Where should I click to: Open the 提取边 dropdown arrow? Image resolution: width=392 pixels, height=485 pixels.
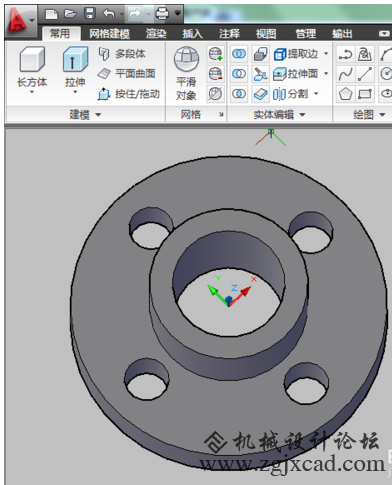[x=326, y=54]
